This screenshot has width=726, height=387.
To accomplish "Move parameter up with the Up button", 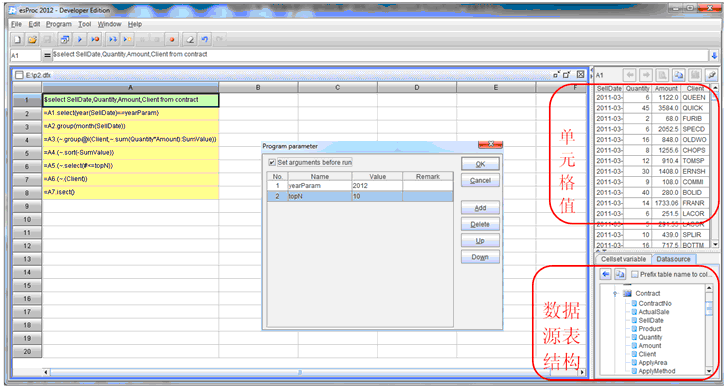I will tap(480, 241).
